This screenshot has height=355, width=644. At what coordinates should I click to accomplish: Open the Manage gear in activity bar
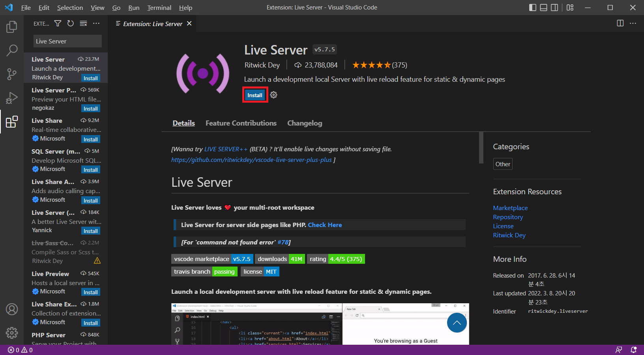12,333
